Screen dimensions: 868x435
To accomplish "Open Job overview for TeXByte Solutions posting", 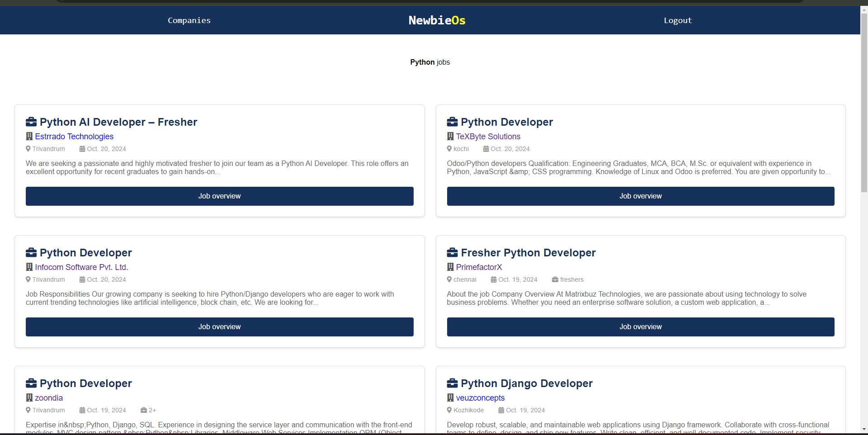I will tap(640, 196).
